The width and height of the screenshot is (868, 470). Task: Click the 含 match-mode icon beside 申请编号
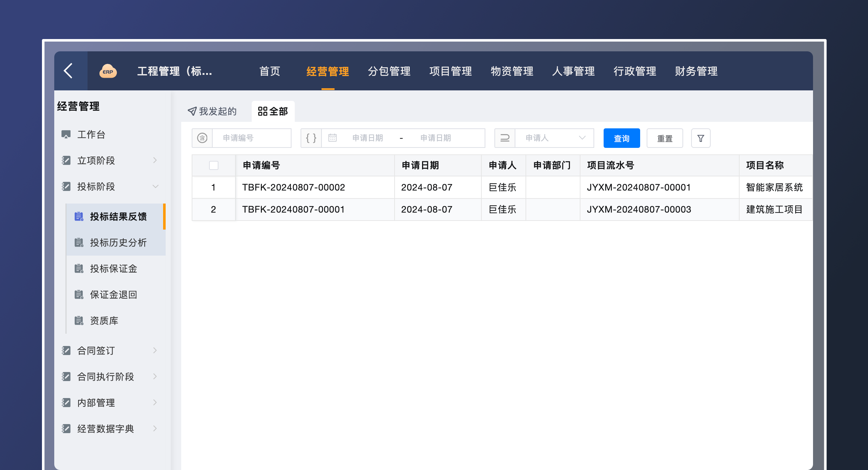click(x=202, y=138)
